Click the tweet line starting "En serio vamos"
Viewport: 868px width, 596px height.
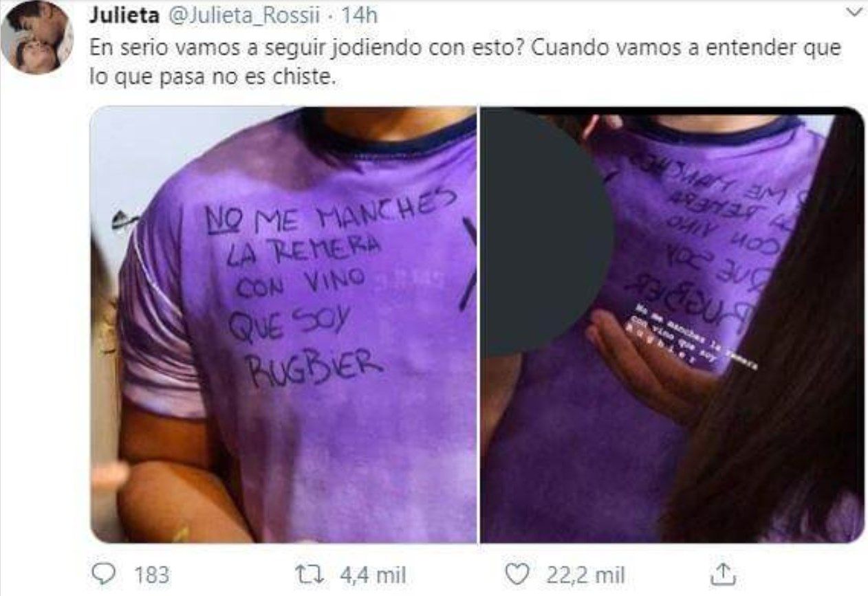466,48
